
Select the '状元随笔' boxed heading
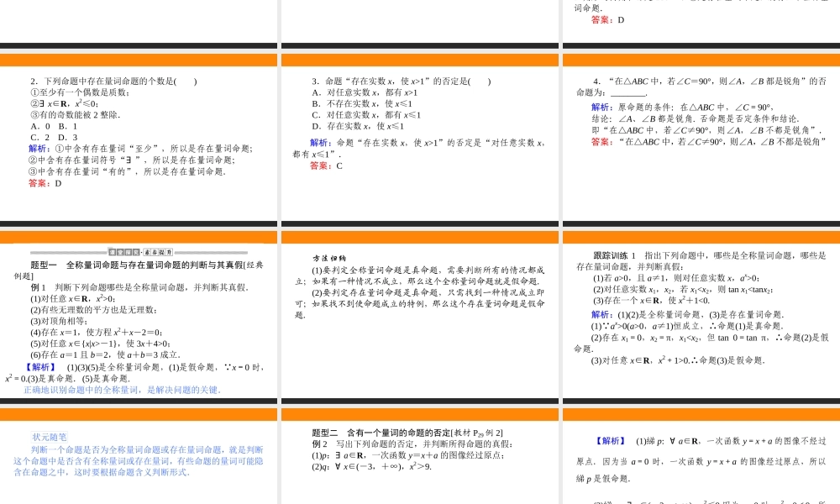click(x=50, y=438)
